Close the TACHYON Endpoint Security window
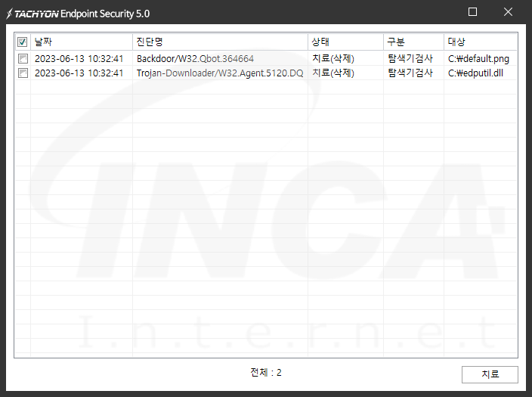The width and height of the screenshot is (532, 397). (x=508, y=12)
